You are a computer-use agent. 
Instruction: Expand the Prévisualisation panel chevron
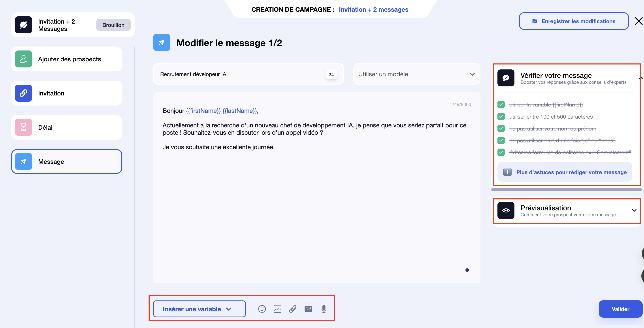tap(634, 210)
